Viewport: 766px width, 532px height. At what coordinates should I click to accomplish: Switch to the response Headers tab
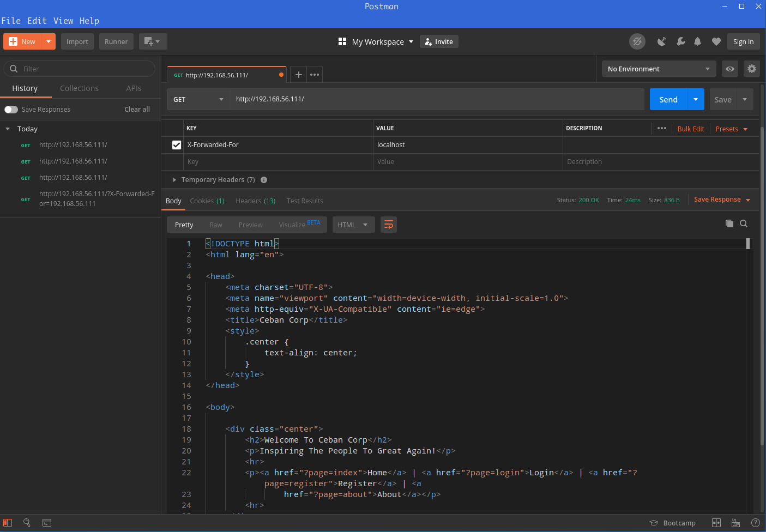point(256,201)
